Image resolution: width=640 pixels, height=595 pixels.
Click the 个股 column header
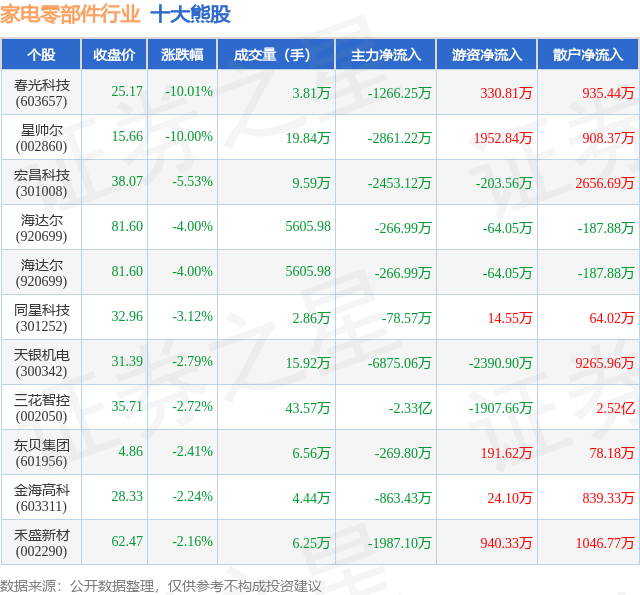[x=41, y=55]
